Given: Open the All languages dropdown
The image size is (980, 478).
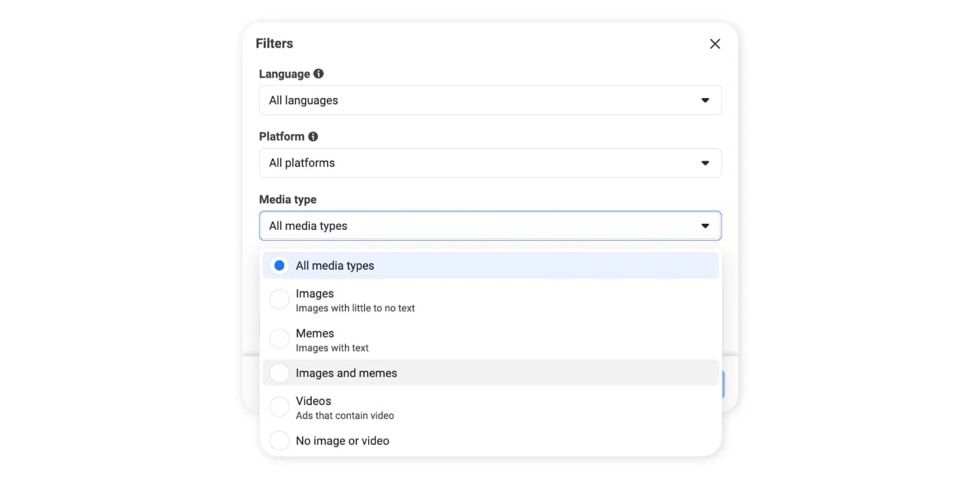Looking at the screenshot, I should (490, 100).
